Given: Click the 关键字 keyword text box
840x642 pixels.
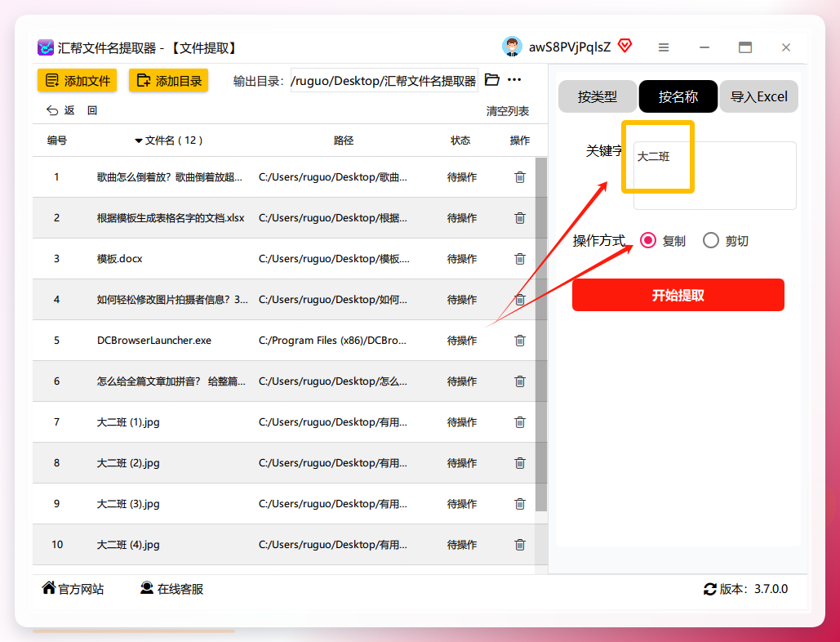Looking at the screenshot, I should click(x=714, y=176).
